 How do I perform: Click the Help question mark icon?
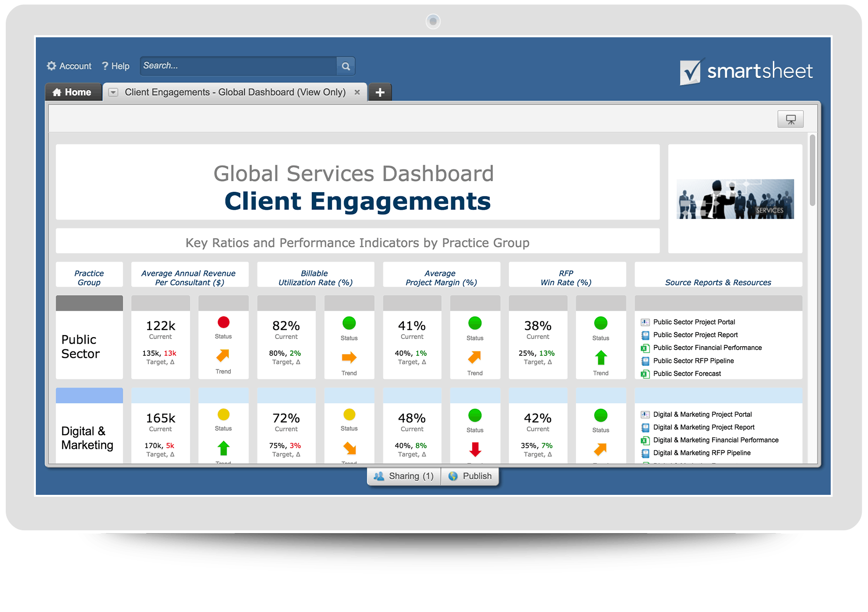pyautogui.click(x=105, y=66)
